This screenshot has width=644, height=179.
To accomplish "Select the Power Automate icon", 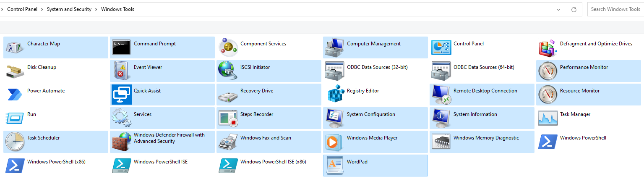I will (15, 95).
